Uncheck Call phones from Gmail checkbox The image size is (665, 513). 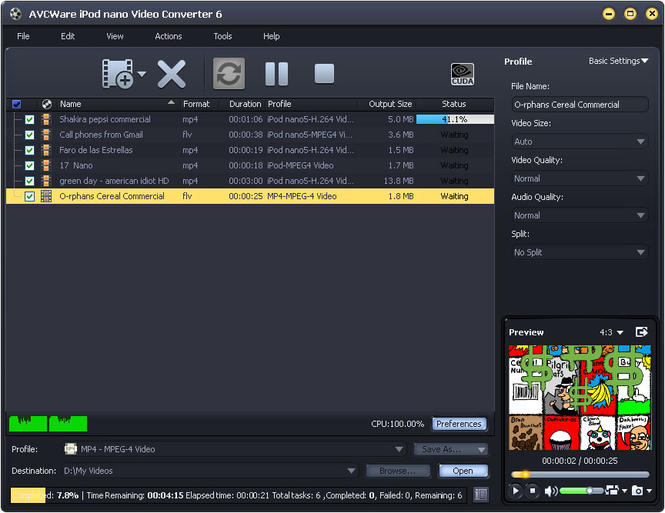[29, 135]
